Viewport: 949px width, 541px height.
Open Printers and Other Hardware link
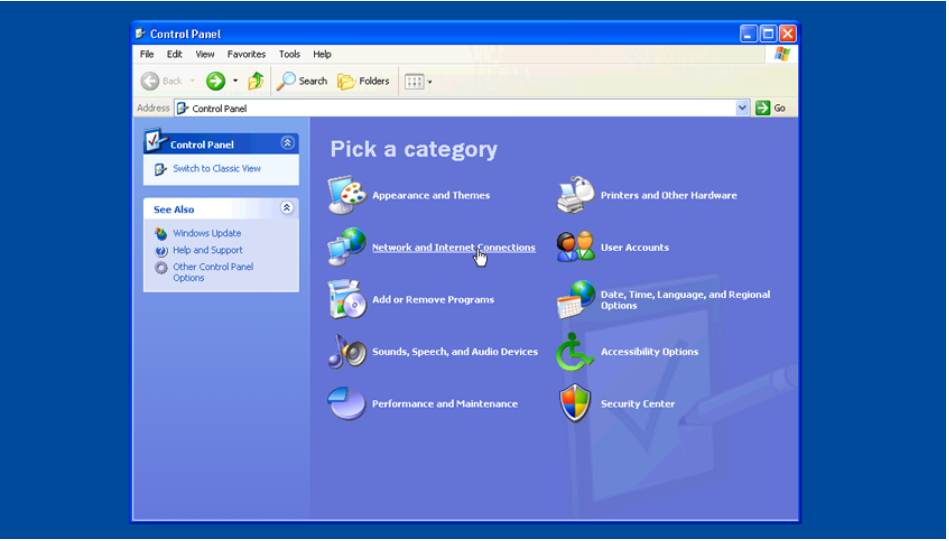click(669, 195)
